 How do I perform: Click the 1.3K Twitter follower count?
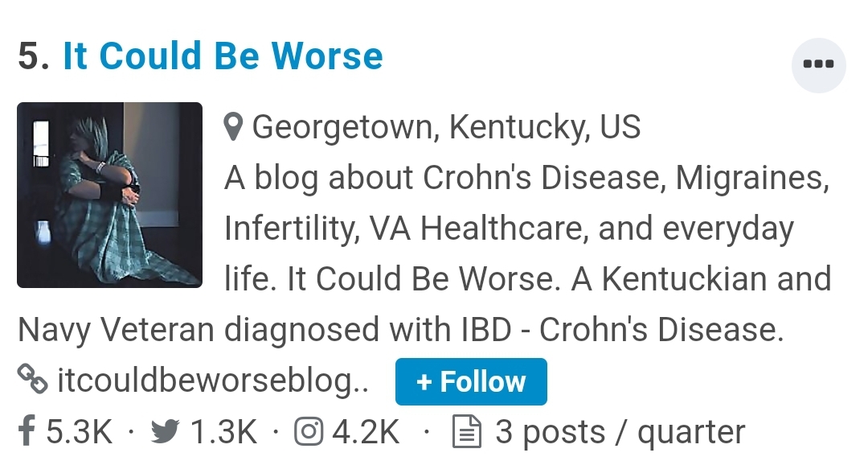click(x=223, y=432)
